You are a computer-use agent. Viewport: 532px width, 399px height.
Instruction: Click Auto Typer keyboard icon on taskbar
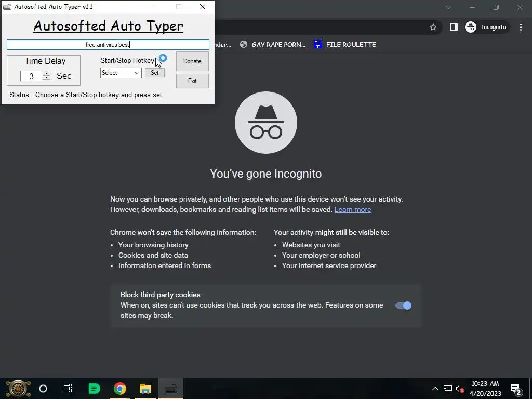[170, 389]
